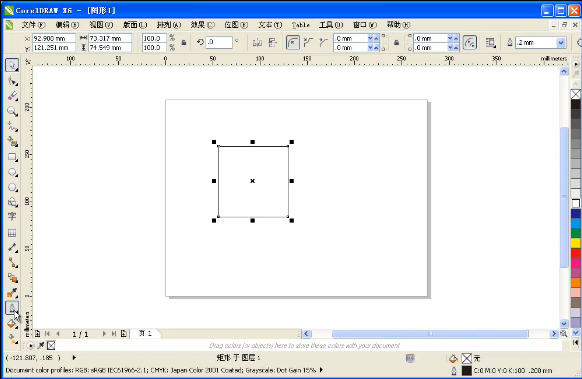582x379 pixels.
Task: Select the Blend interactive tool
Action: [x=12, y=278]
